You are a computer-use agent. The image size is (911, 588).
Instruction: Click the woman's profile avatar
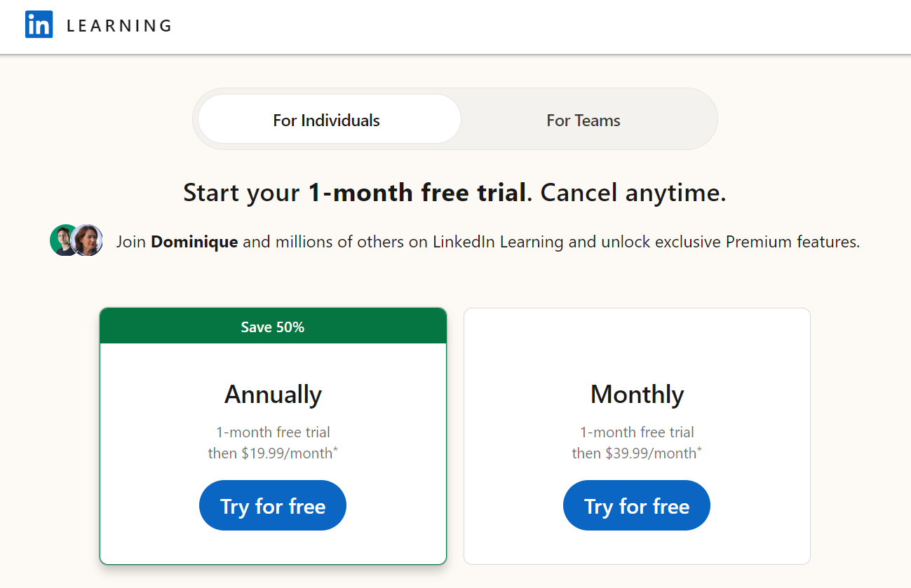tap(88, 240)
